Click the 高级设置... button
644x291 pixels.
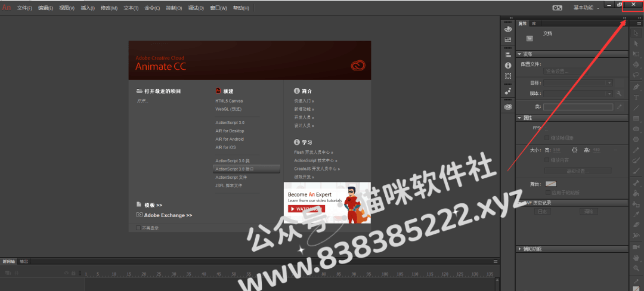(x=578, y=171)
